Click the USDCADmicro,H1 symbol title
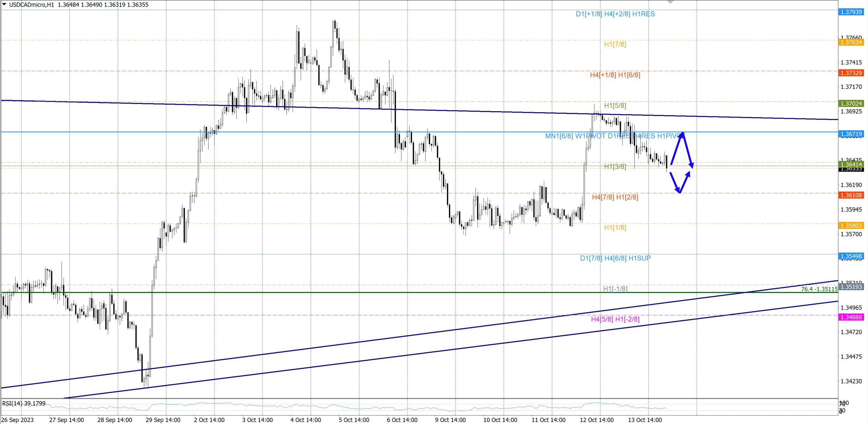868x424 pixels. pyautogui.click(x=31, y=5)
